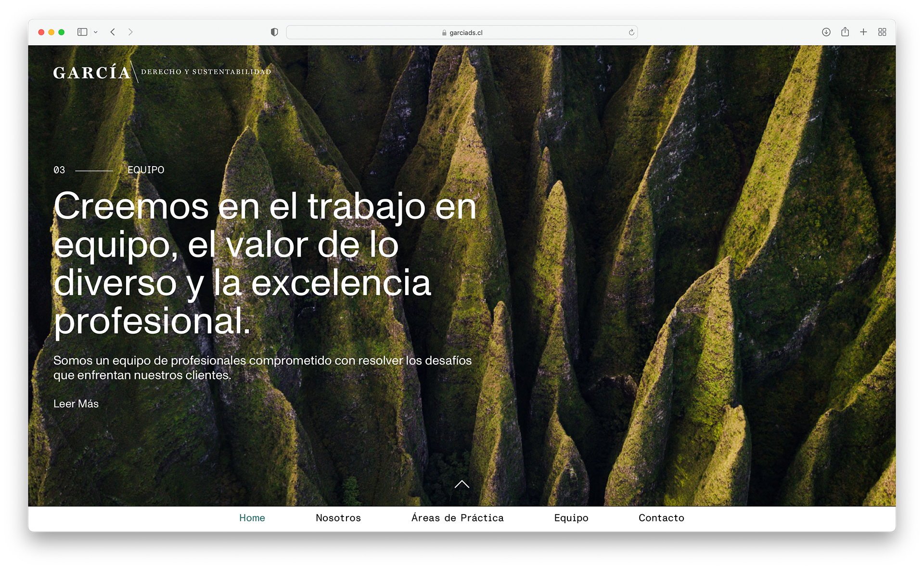Expand menu with the upward chevron arrow

tap(462, 484)
